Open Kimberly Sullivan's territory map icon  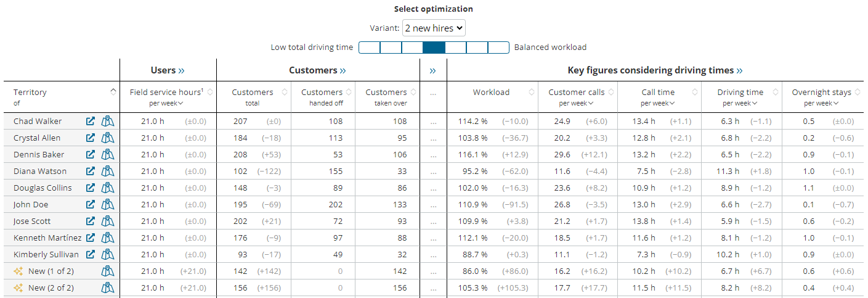coord(108,255)
